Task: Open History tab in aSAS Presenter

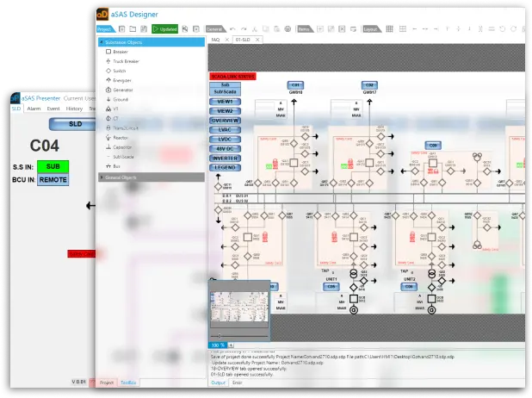Action: click(x=74, y=109)
